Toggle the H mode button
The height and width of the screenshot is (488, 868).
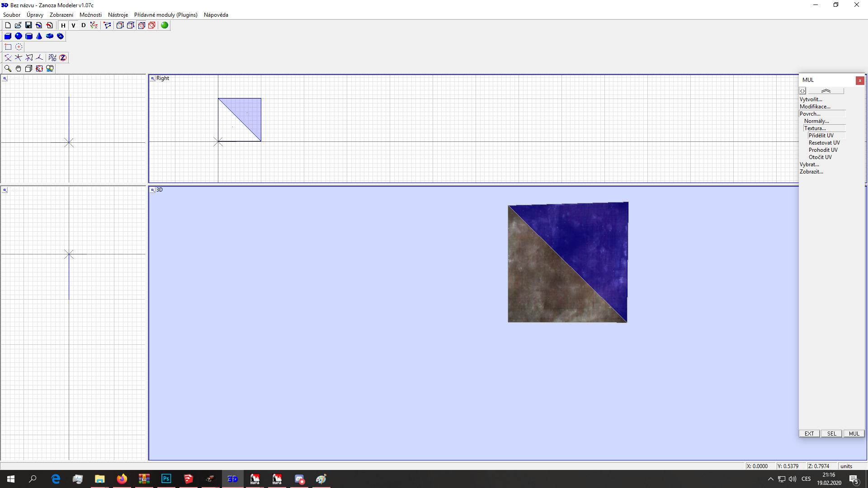pyautogui.click(x=63, y=25)
